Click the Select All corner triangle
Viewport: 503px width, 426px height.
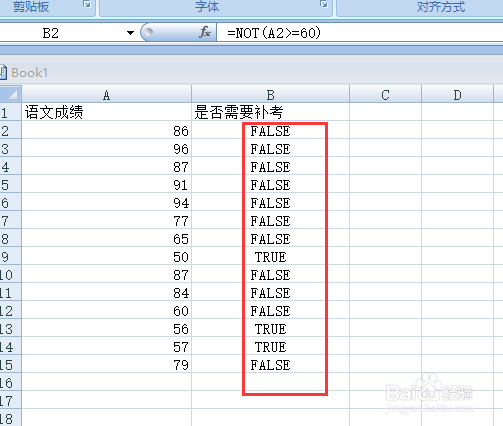click(11, 94)
